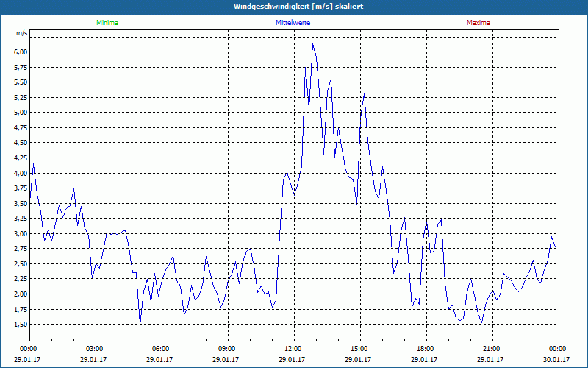Click the 3,50 y-axis value
Viewport: 588px width, 368px height.
click(x=21, y=203)
